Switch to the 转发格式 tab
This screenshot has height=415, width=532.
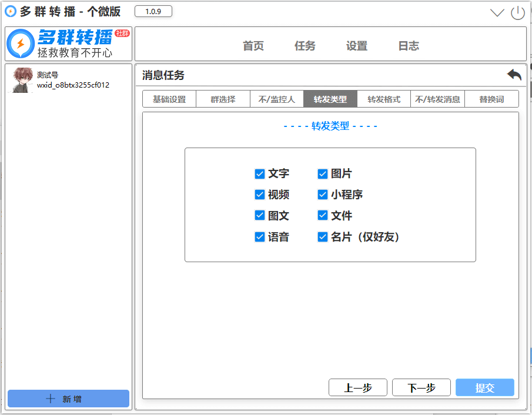coord(384,99)
